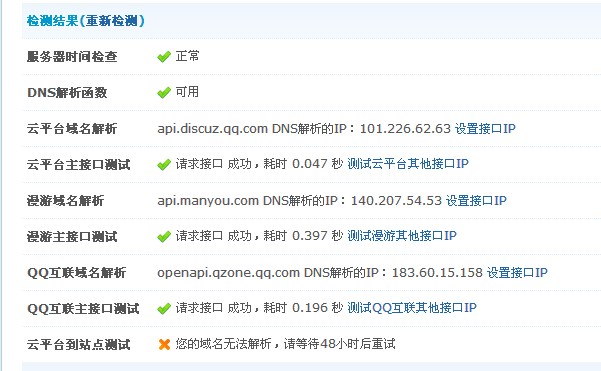Screen dimensions: 601x371
Task: Open 测试漫游其他接口IP link
Action: click(x=402, y=236)
